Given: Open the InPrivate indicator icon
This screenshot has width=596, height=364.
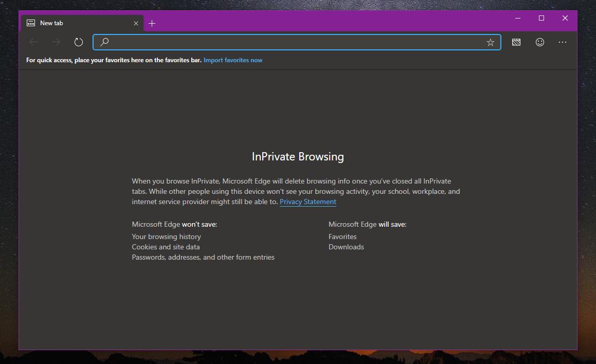Looking at the screenshot, I should coord(516,42).
